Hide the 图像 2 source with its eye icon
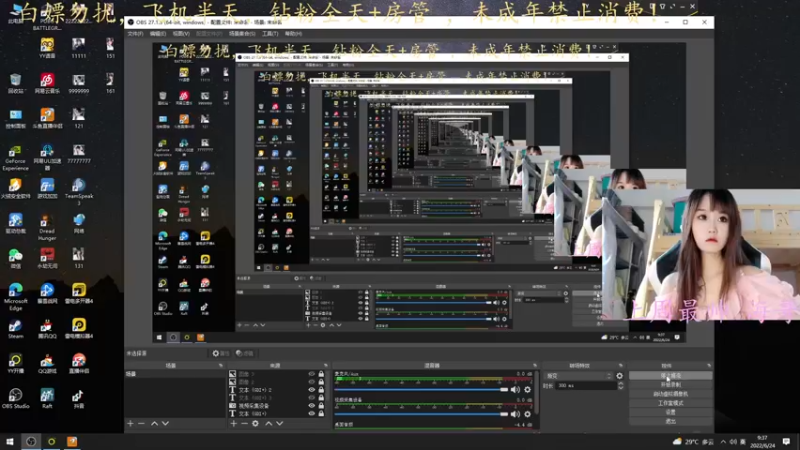800x450 pixels. point(311,382)
